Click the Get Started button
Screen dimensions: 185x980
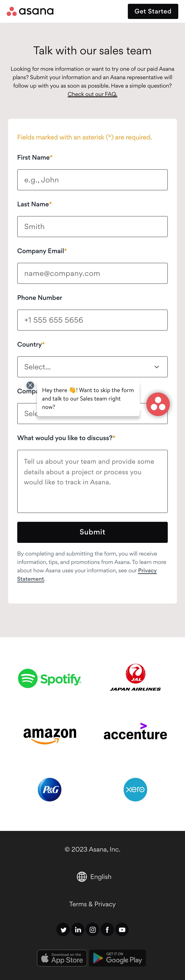coord(153,11)
